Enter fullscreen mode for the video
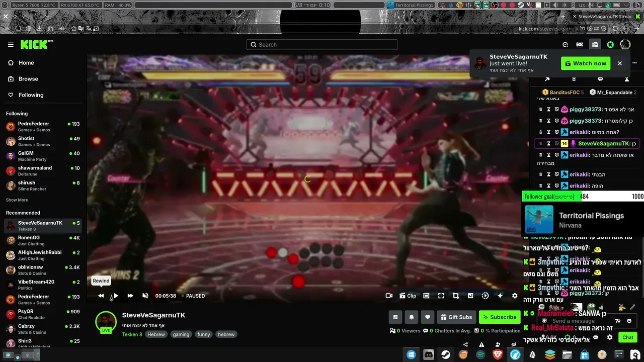This screenshot has width=644, height=362. point(441,296)
